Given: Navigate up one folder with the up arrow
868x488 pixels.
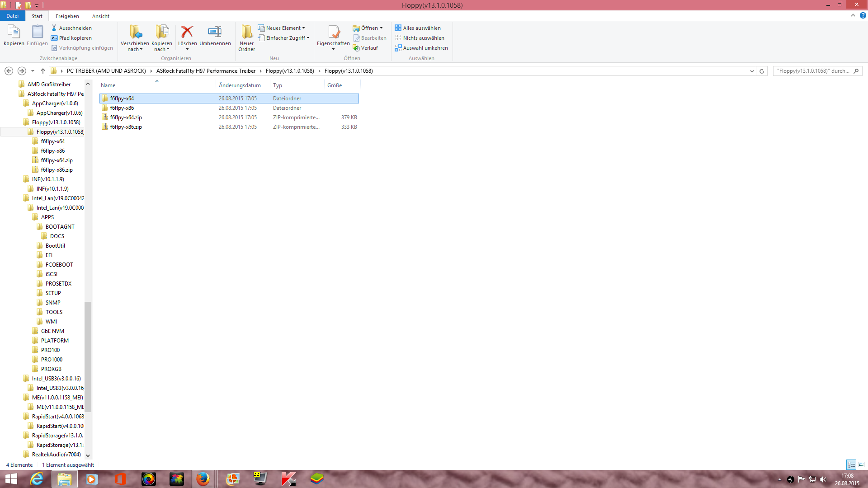Looking at the screenshot, I should point(43,71).
